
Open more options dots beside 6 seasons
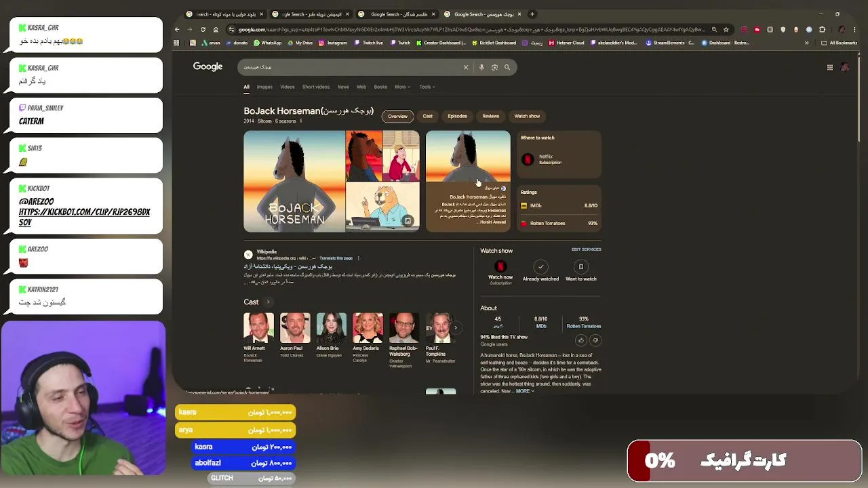(x=301, y=121)
